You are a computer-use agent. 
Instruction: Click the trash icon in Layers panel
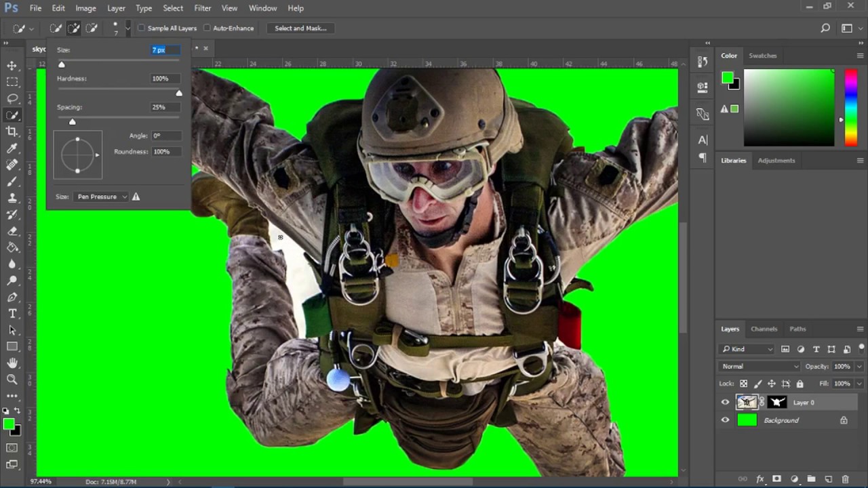tap(846, 479)
